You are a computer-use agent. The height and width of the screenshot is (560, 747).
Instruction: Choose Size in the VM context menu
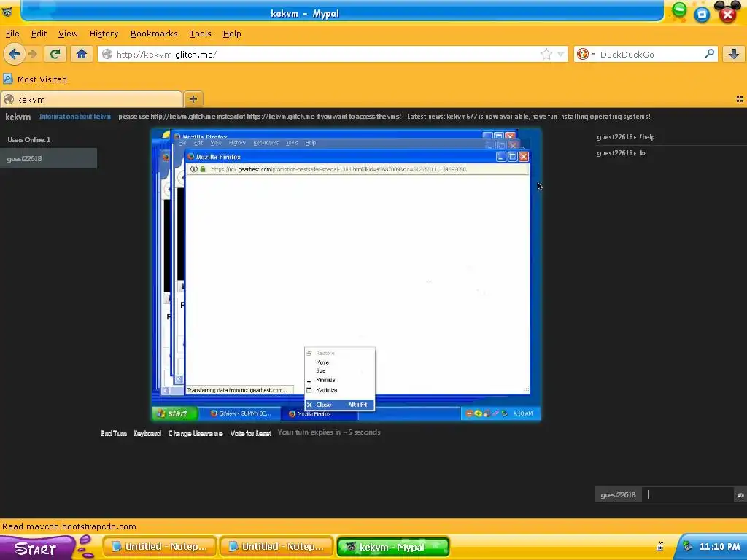[340, 370]
